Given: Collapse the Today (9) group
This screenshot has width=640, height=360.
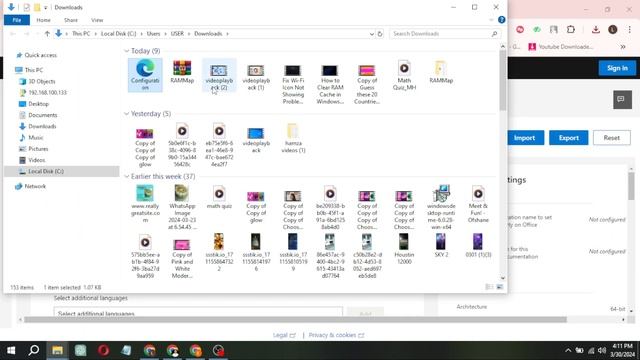Looking at the screenshot, I should (127, 51).
